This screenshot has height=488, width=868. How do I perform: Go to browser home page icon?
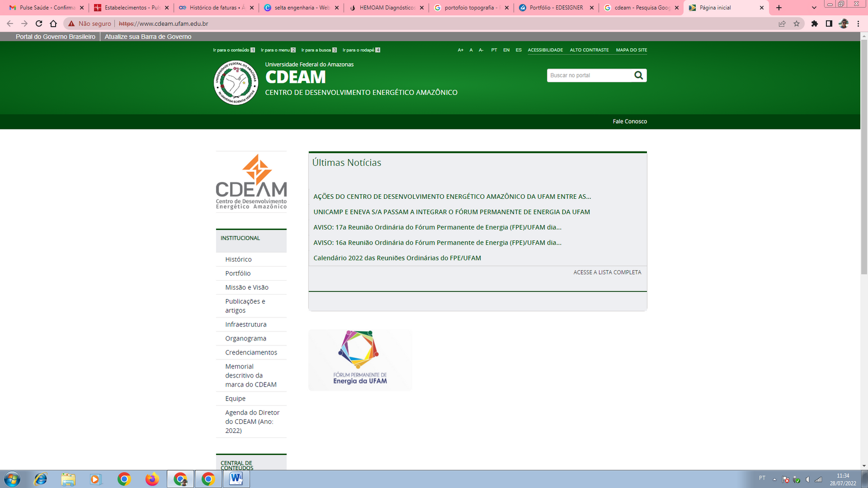coord(53,24)
